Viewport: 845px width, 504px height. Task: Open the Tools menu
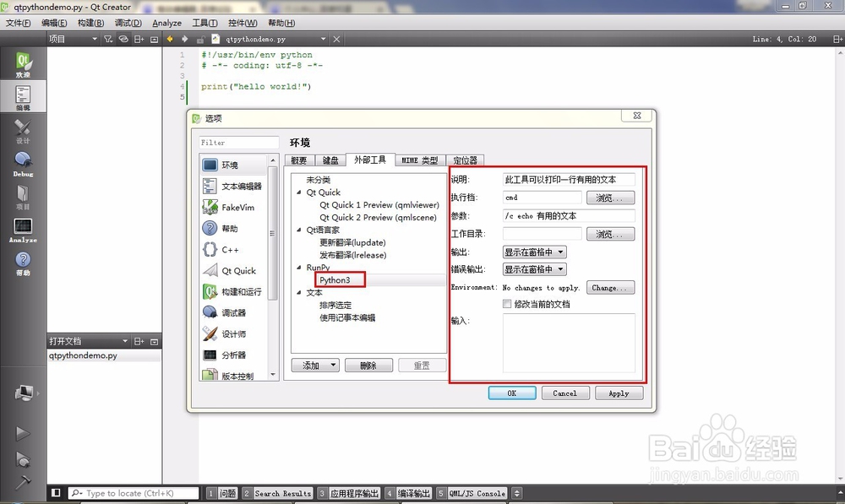[x=204, y=23]
